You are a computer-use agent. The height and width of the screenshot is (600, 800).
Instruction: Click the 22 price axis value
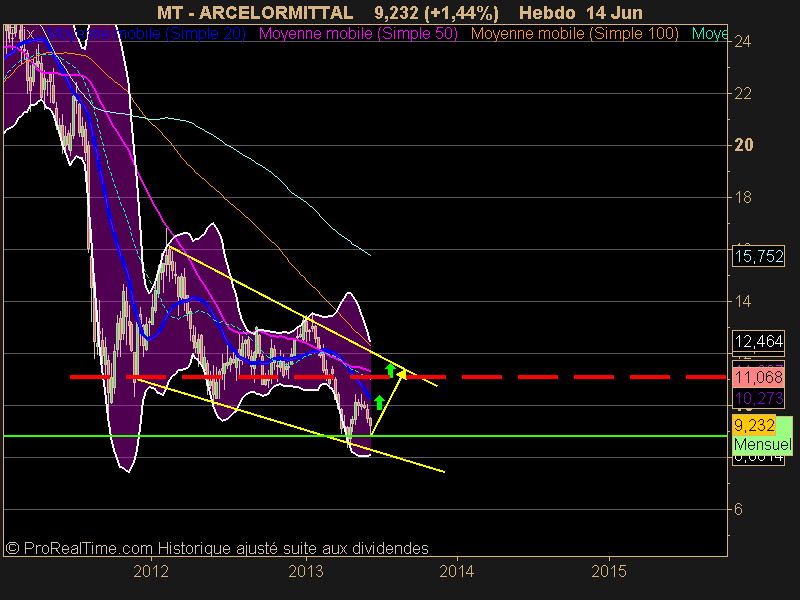pos(743,93)
